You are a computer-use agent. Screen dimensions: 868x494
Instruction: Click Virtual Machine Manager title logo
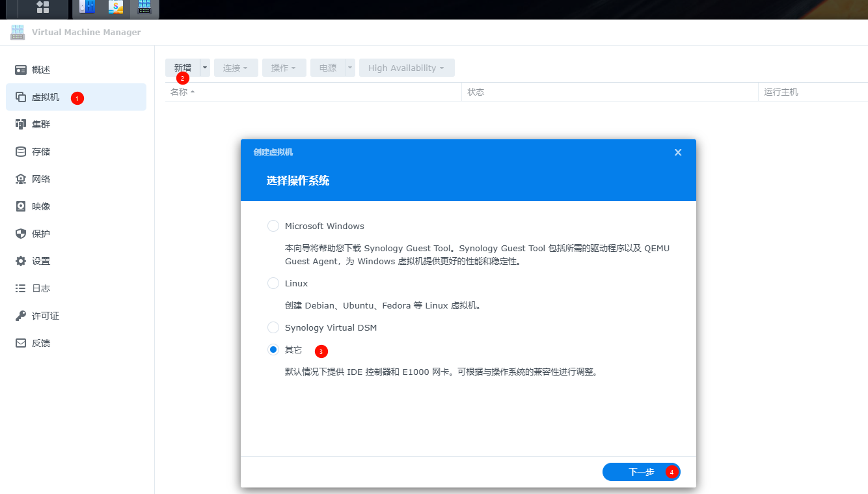pos(18,32)
